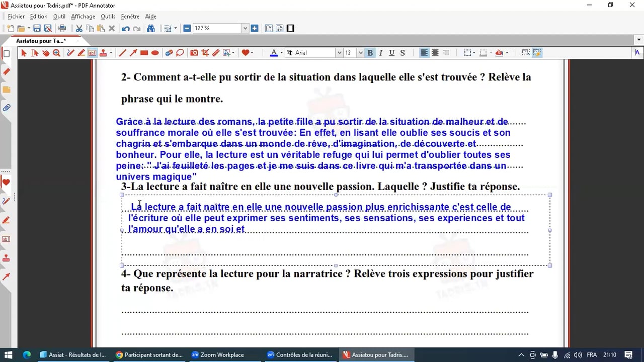Screen dimensions: 644x362
Task: Undo the last action
Action: [x=126, y=29]
